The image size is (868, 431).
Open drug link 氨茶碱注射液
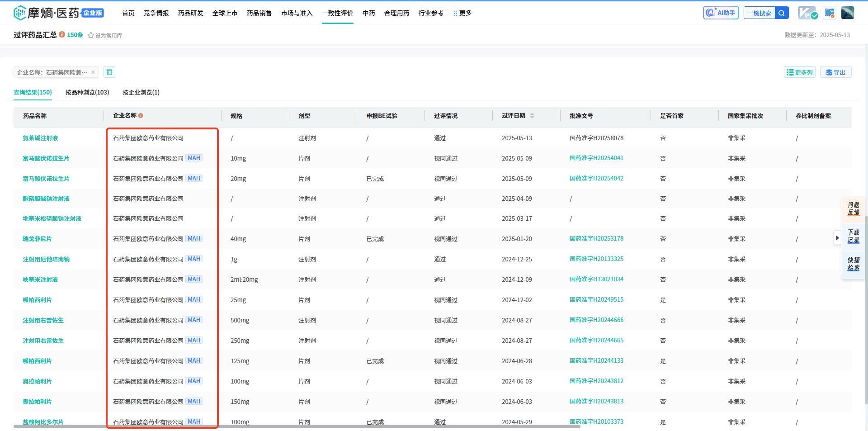pyautogui.click(x=41, y=138)
